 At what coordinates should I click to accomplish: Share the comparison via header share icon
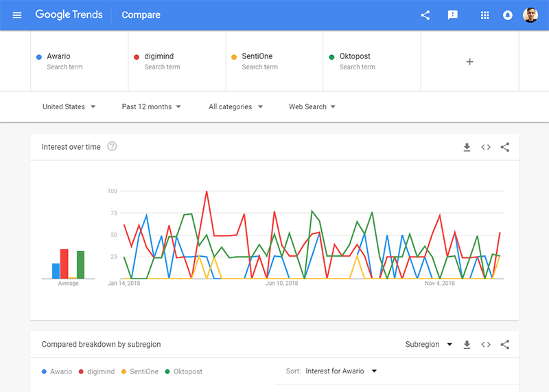point(425,15)
